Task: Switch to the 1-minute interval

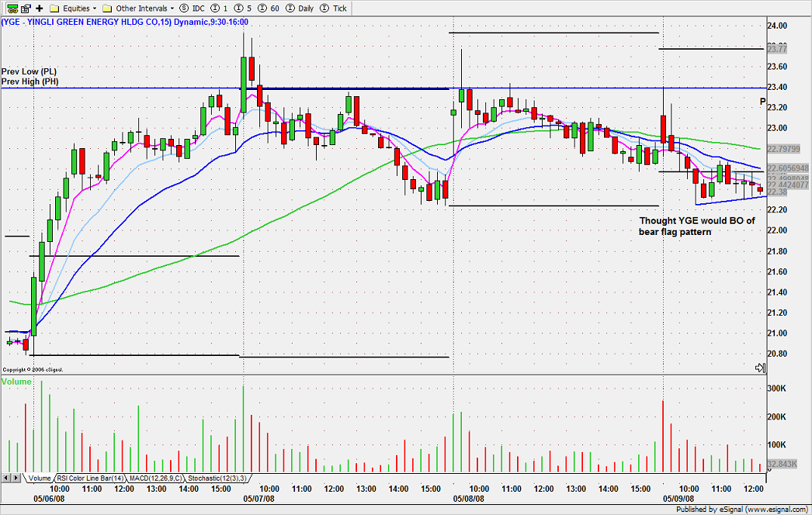Action: pos(218,9)
